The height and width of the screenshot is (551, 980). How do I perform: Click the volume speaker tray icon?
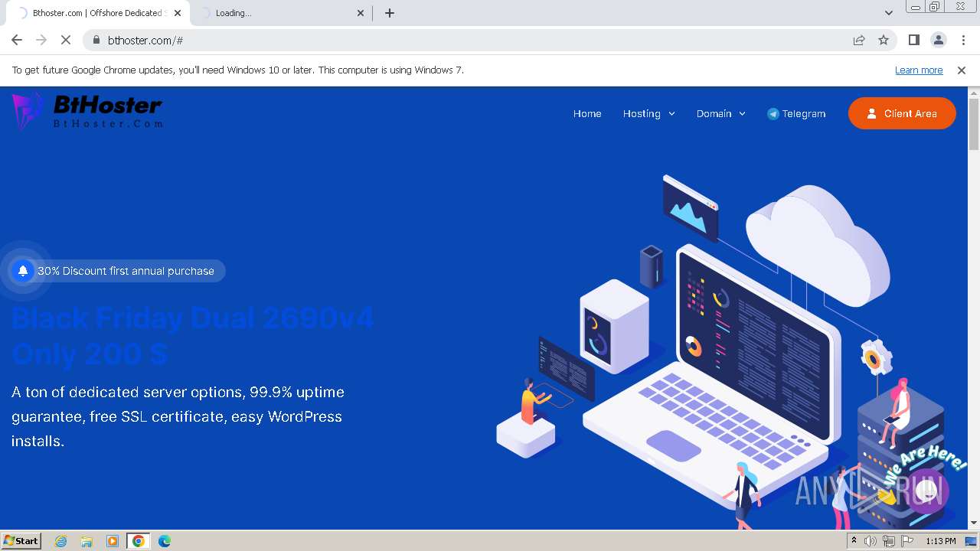871,541
